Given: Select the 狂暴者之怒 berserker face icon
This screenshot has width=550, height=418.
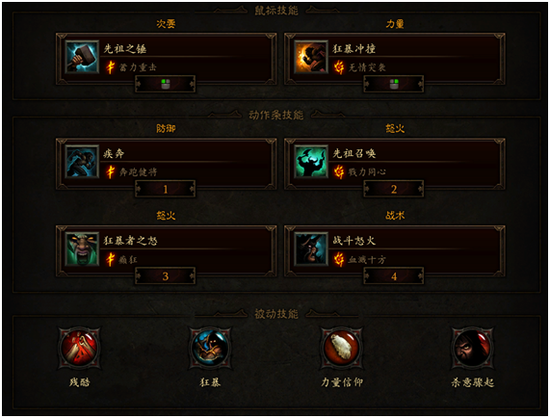Looking at the screenshot, I should (82, 249).
